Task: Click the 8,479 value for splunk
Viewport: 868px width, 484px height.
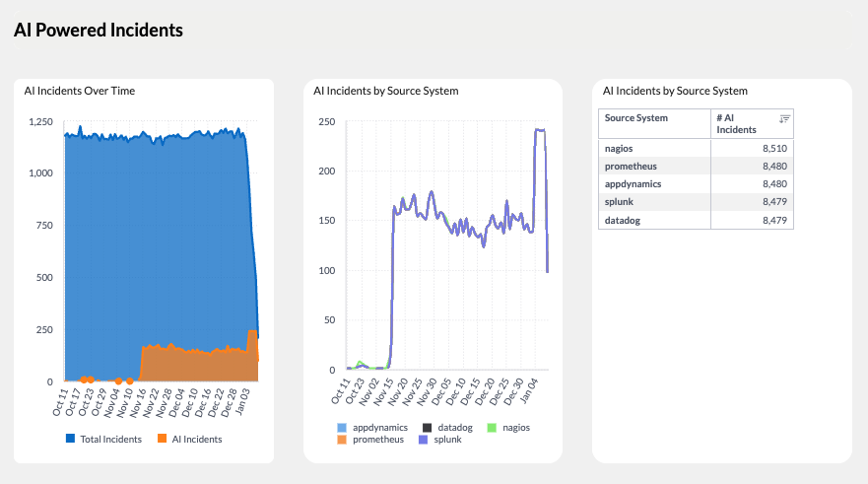Action: tap(774, 201)
